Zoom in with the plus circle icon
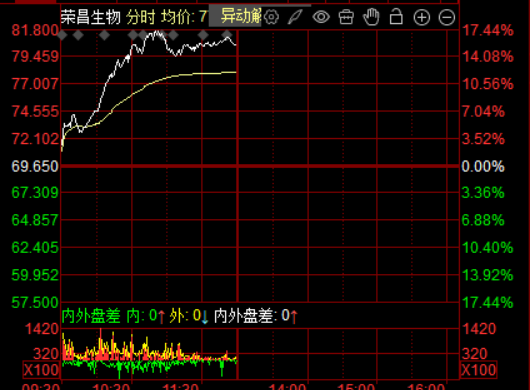The image size is (530, 390). click(421, 17)
